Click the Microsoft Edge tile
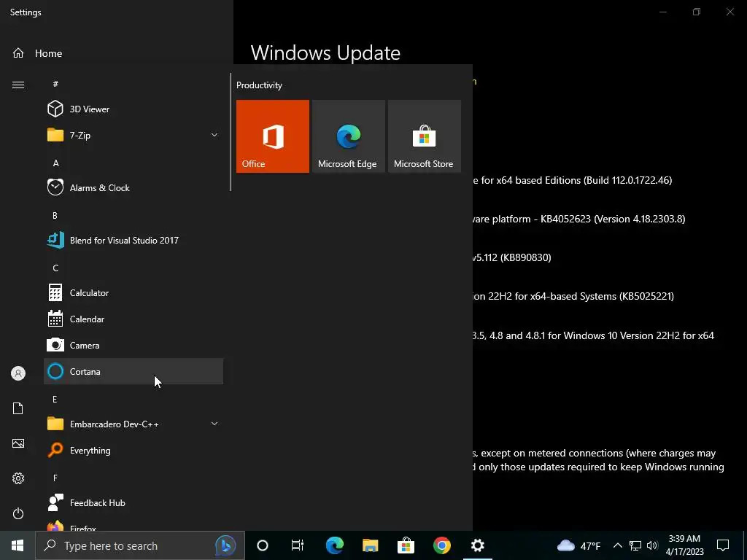 (x=348, y=136)
